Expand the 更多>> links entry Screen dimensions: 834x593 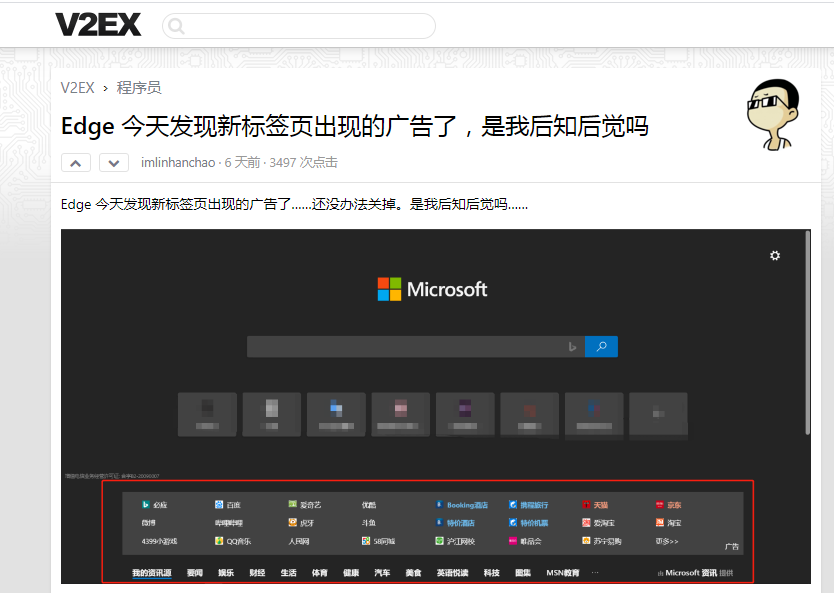click(666, 541)
